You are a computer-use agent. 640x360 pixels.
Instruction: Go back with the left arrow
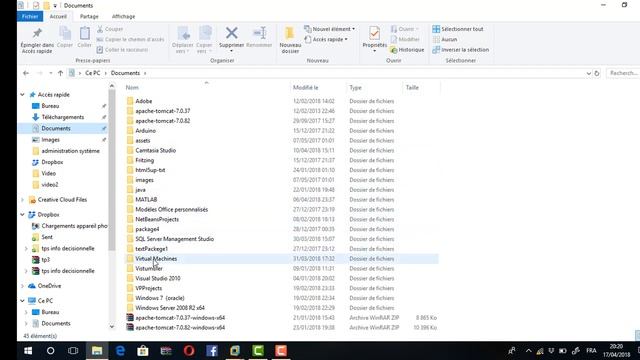(x=26, y=73)
